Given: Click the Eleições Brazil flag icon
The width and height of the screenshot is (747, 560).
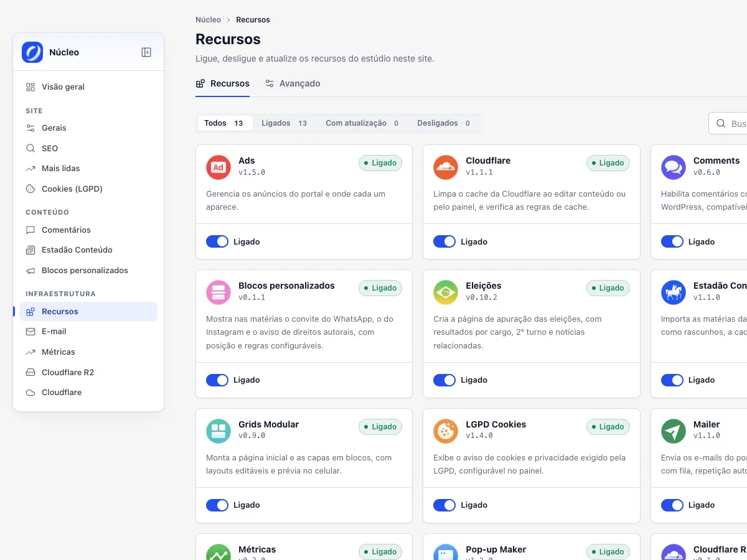Looking at the screenshot, I should 446,292.
